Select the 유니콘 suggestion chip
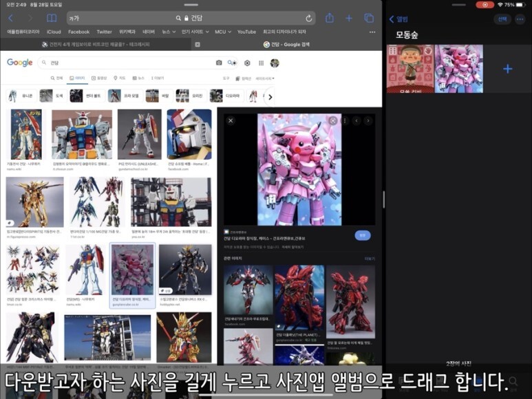The height and width of the screenshot is (399, 532). click(x=21, y=96)
